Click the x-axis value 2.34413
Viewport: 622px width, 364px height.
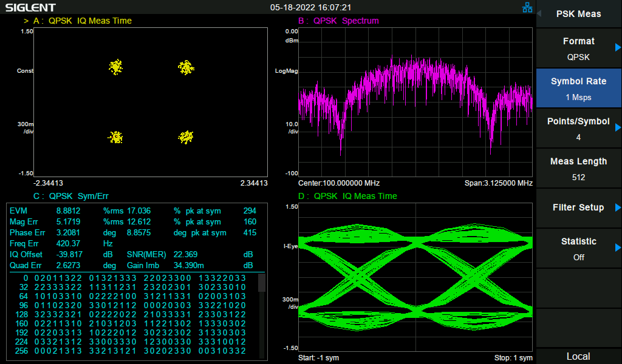click(x=254, y=183)
